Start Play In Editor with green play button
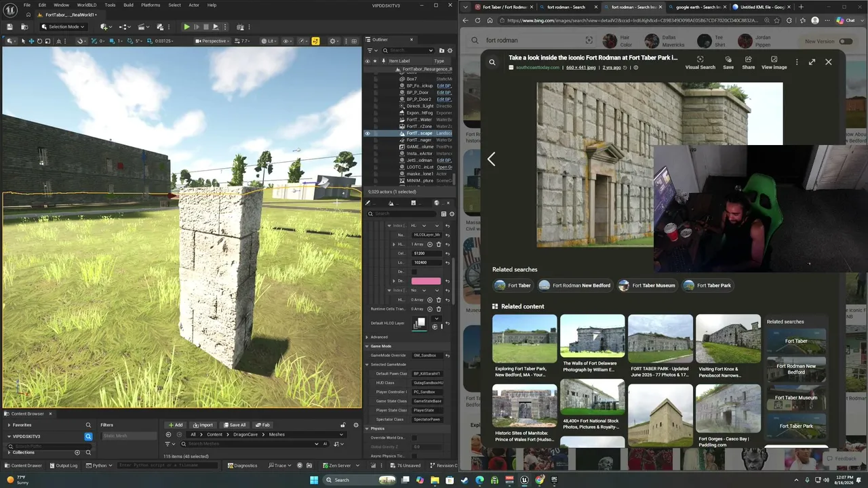The width and height of the screenshot is (868, 488). coord(186,27)
